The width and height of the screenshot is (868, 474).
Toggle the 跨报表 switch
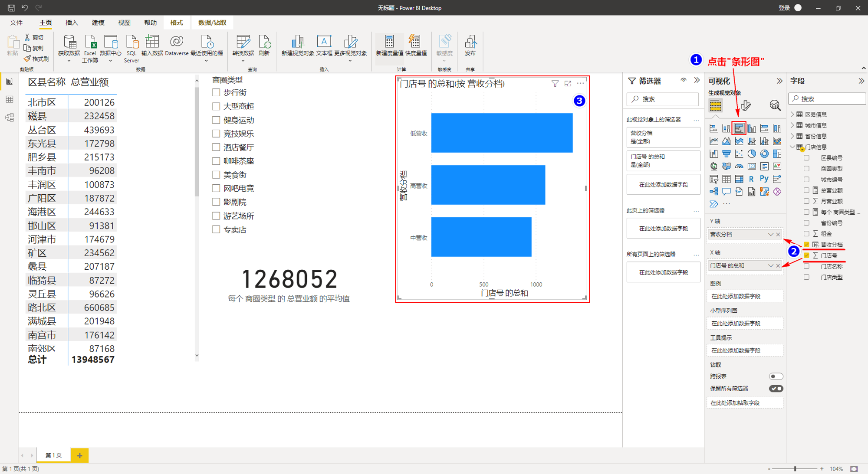tap(776, 376)
